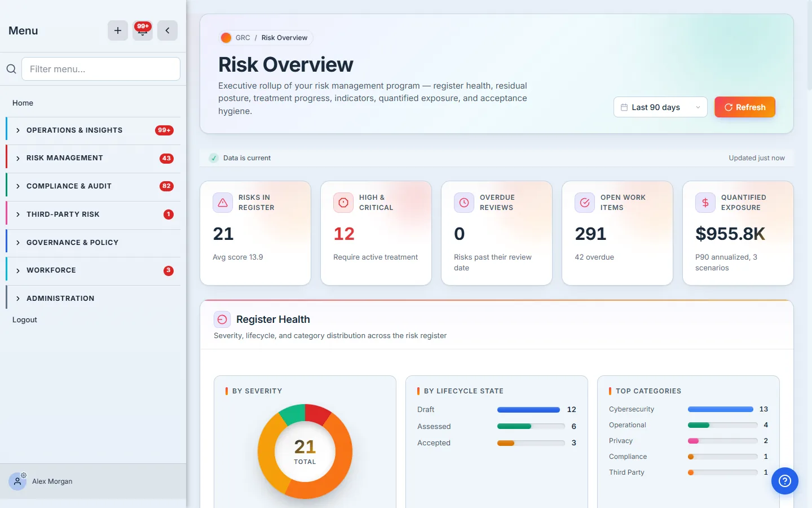Collapse the sidebar menu with the arrow
Viewport: 812px width, 508px height.
click(167, 30)
